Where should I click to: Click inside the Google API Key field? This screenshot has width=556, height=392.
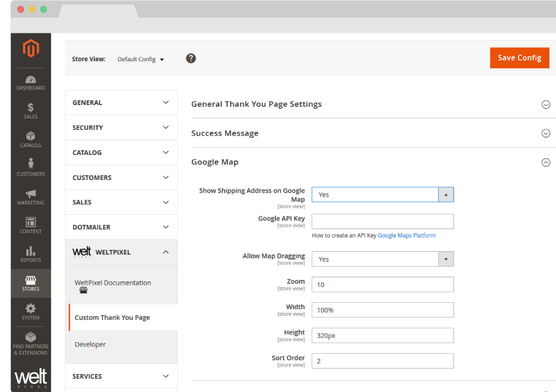coord(382,221)
